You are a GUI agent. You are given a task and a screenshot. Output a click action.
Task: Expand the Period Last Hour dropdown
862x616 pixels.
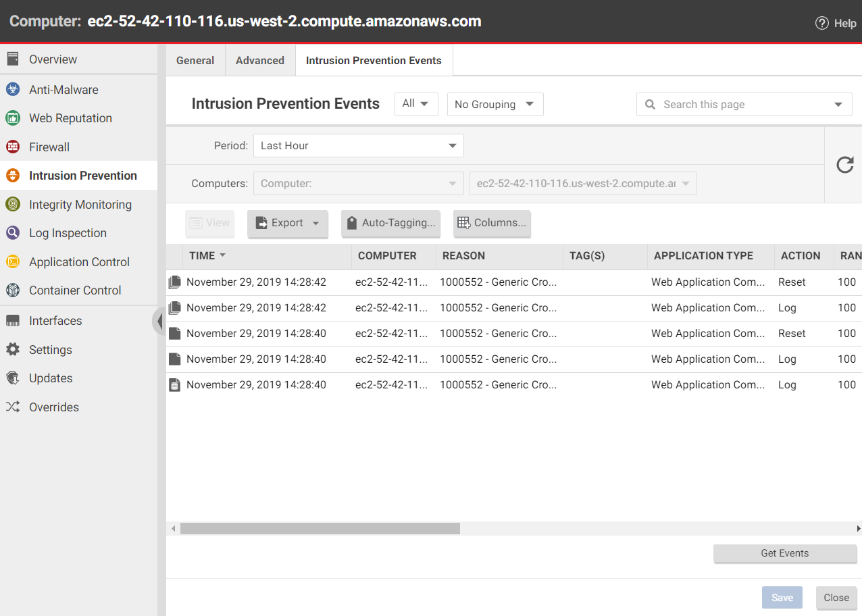coord(358,146)
